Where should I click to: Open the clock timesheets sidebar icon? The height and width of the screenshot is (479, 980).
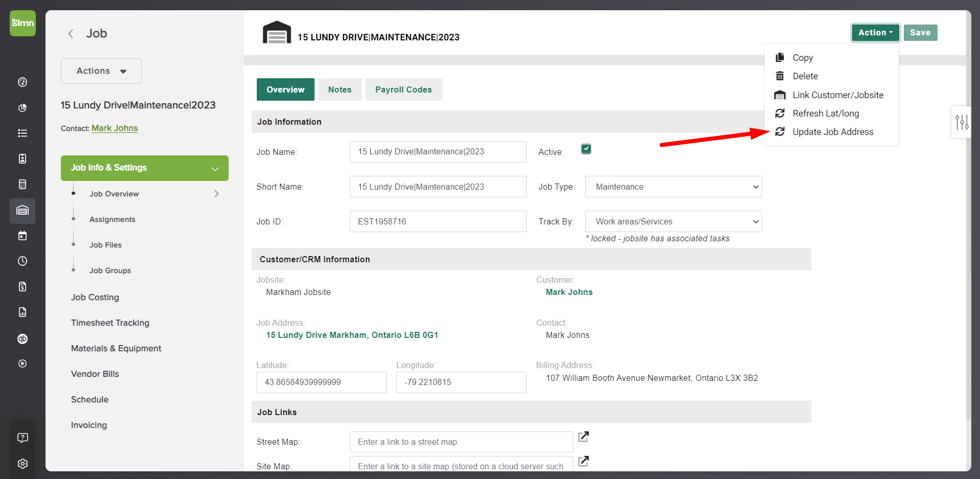23,261
